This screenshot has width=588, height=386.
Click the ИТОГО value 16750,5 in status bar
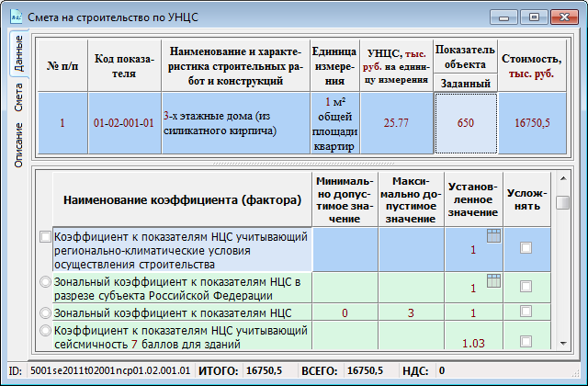pyautogui.click(x=264, y=371)
